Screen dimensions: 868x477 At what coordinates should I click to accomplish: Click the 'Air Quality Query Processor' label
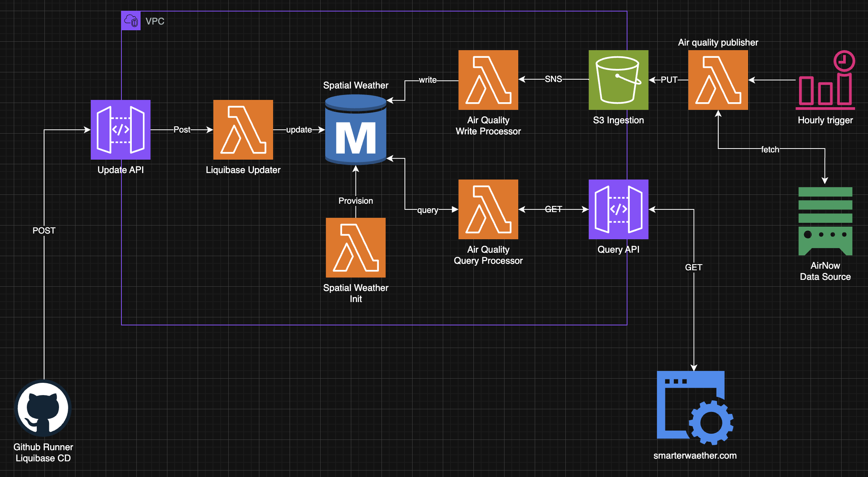tap(488, 255)
